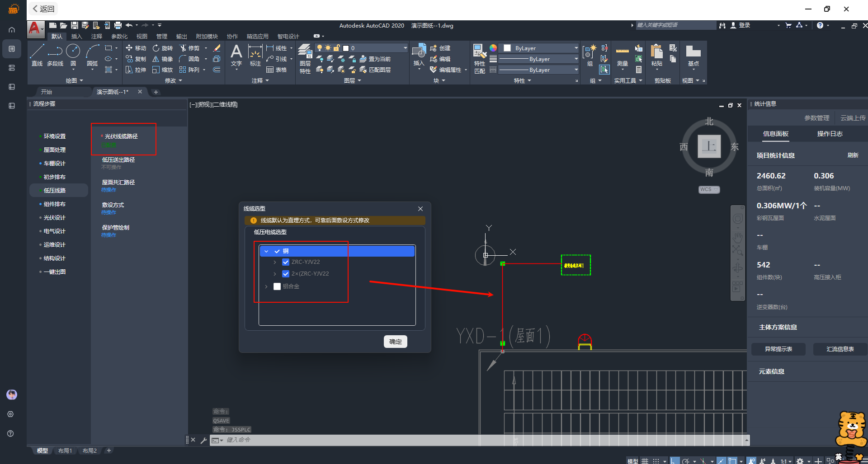The height and width of the screenshot is (464, 868).
Task: Open the ByLayer color swatch dropdown
Action: coord(576,48)
